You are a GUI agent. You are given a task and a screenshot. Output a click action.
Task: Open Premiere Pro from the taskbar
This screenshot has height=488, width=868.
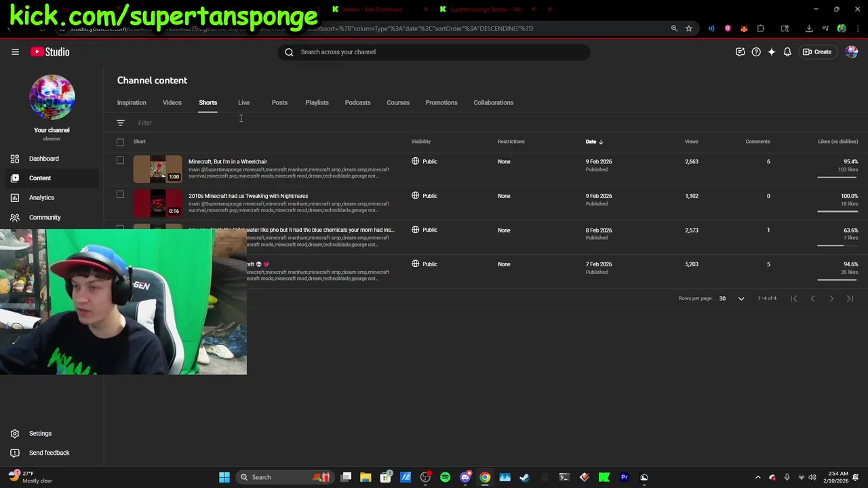point(625,477)
